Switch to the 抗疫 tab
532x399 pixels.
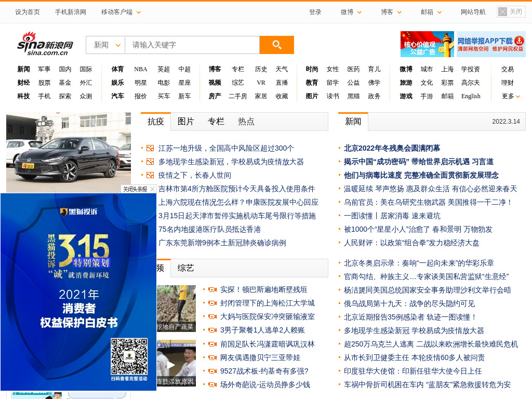pyautogui.click(x=156, y=122)
